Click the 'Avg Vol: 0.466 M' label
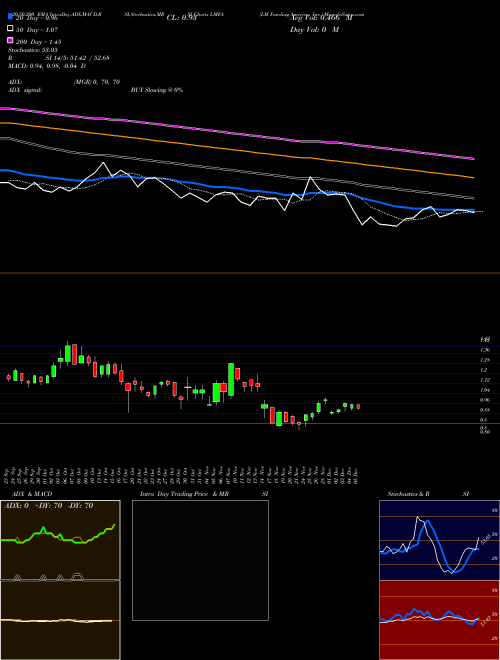 pos(321,18)
